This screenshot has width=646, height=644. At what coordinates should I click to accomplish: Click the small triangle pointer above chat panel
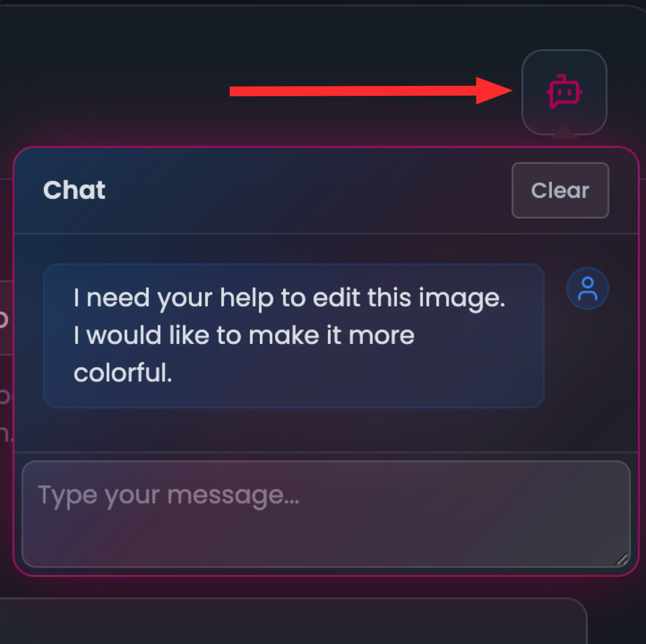564,132
